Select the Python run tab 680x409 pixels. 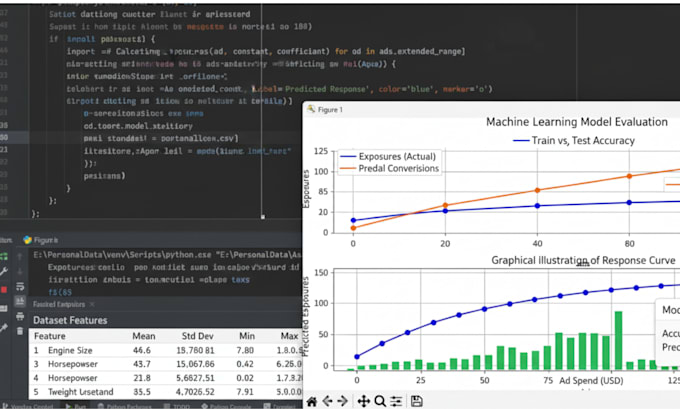click(41, 240)
